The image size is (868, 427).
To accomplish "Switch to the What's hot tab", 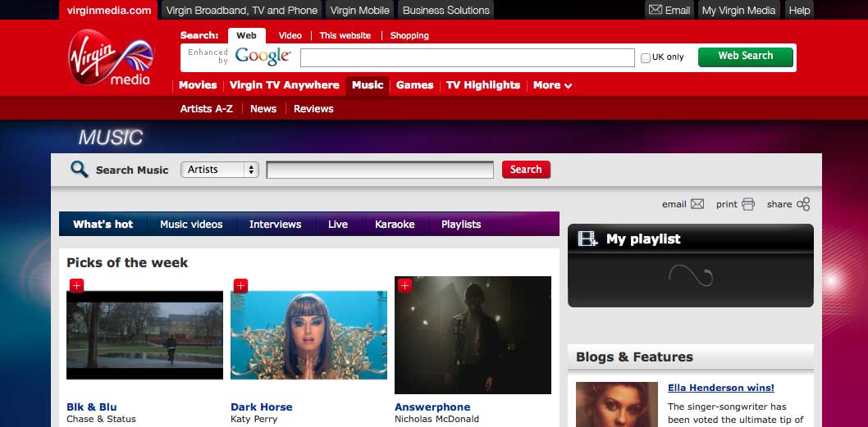I will 103,224.
